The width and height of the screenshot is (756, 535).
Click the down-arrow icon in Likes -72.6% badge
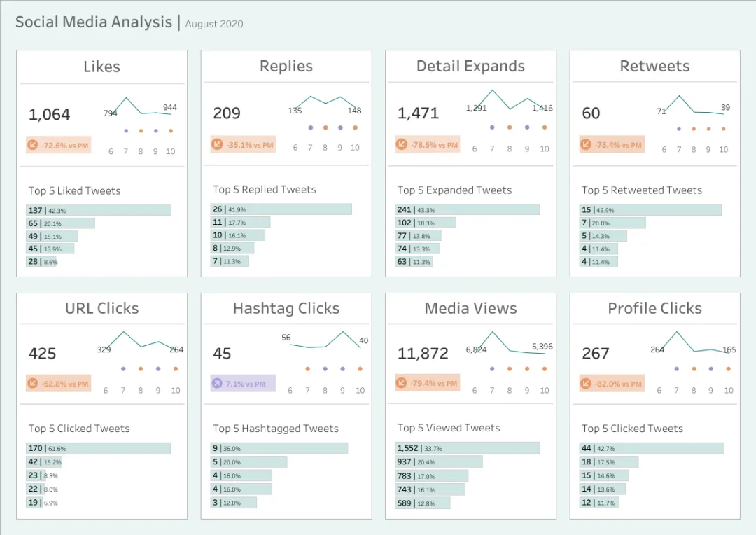coord(33,145)
